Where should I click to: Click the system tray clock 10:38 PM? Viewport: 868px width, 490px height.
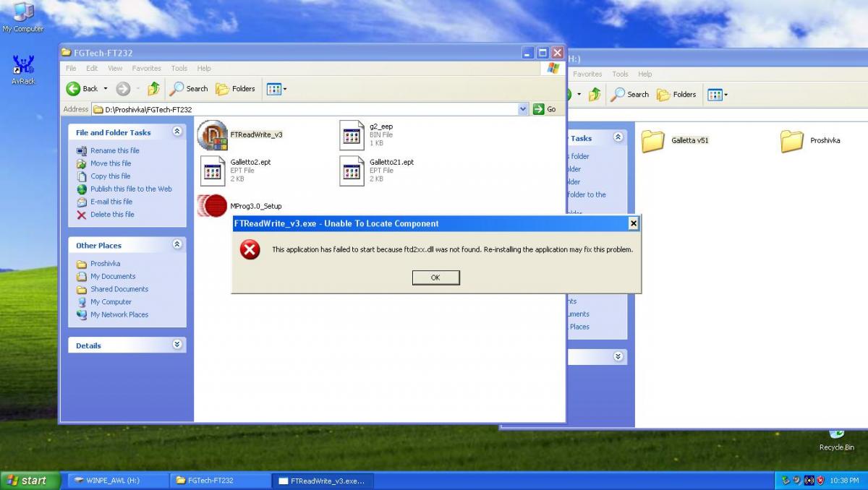click(x=845, y=481)
